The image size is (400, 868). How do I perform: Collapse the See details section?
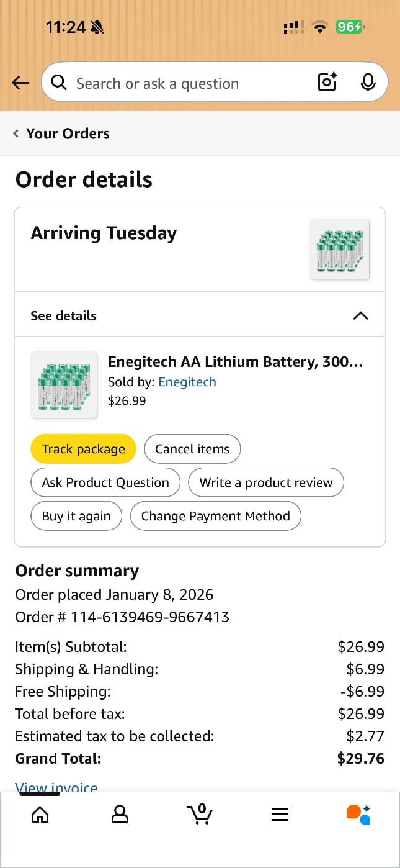pos(360,315)
